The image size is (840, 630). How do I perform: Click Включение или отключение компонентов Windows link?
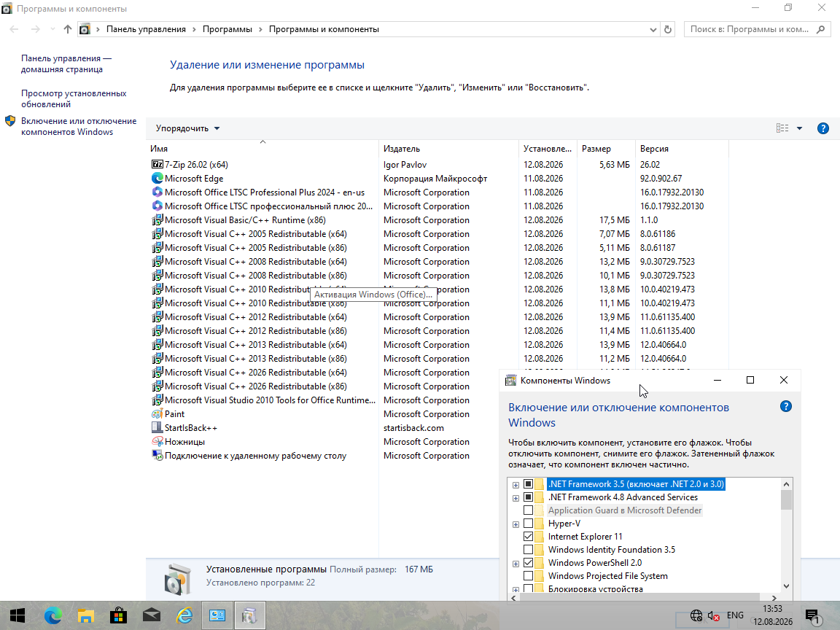pos(79,126)
